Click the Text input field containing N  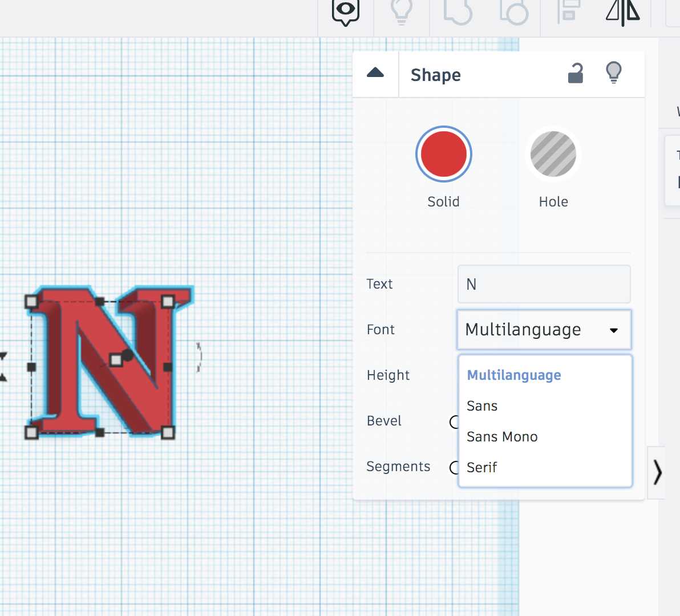pyautogui.click(x=544, y=284)
